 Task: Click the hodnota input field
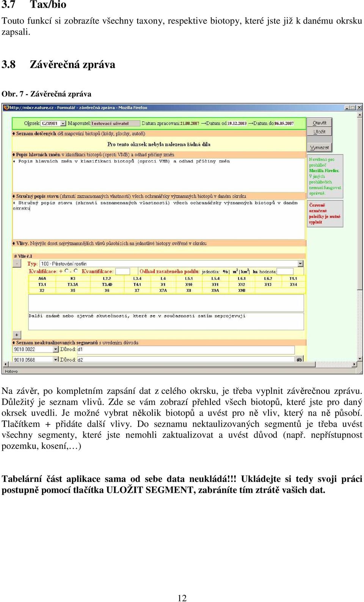[285, 271]
